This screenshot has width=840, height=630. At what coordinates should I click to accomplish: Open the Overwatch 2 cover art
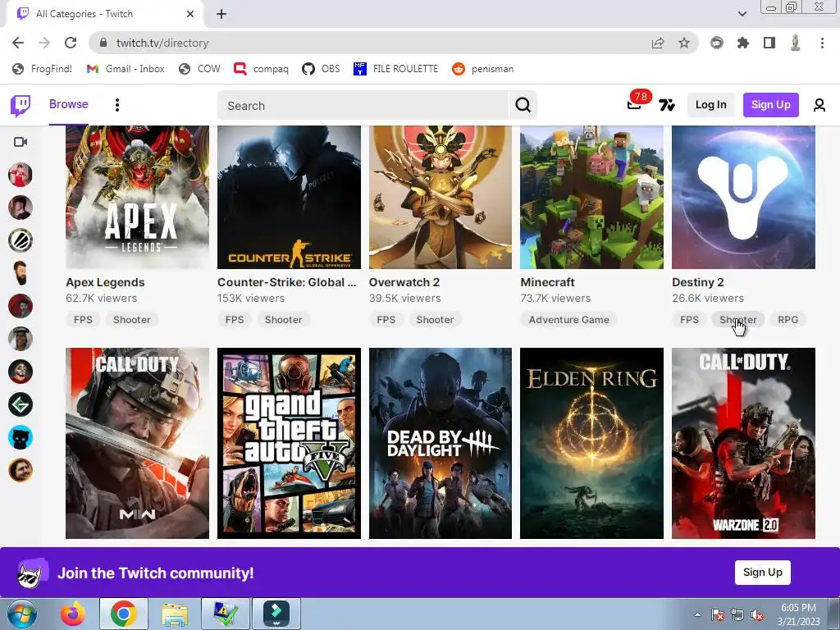point(441,197)
